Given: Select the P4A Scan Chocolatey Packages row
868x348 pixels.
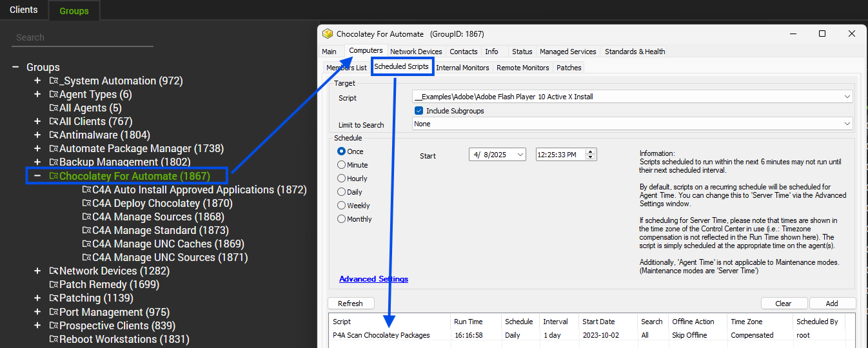Looking at the screenshot, I should [591, 335].
